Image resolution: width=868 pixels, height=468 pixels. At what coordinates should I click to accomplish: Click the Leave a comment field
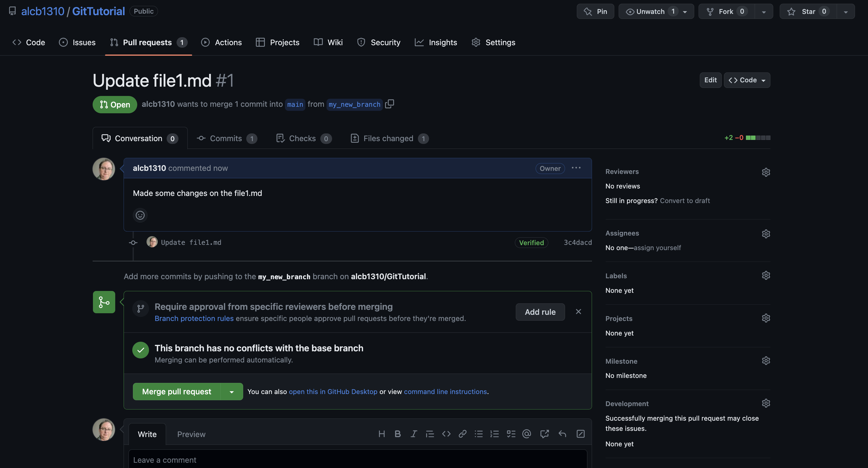point(357,460)
